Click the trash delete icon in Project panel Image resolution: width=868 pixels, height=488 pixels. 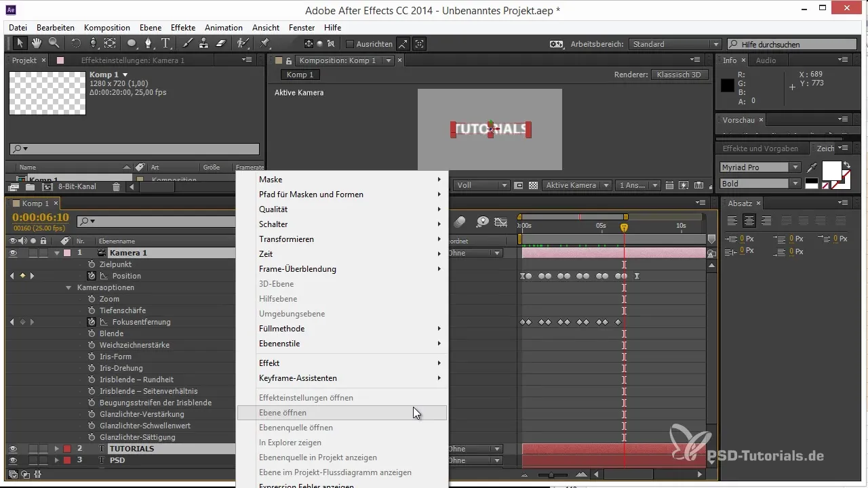point(116,187)
